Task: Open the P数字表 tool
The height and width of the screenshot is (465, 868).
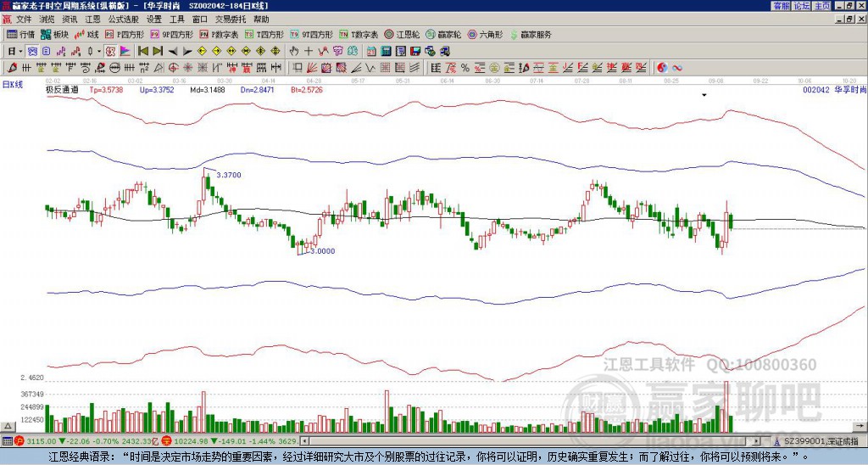Action: coord(219,34)
